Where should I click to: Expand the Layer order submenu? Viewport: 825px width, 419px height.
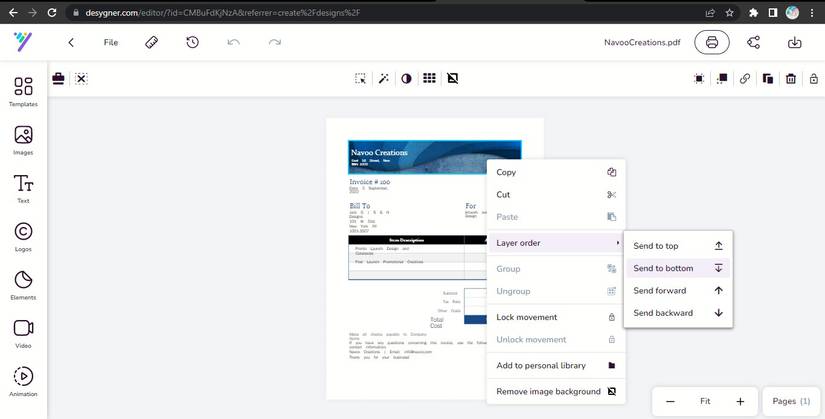coord(556,243)
